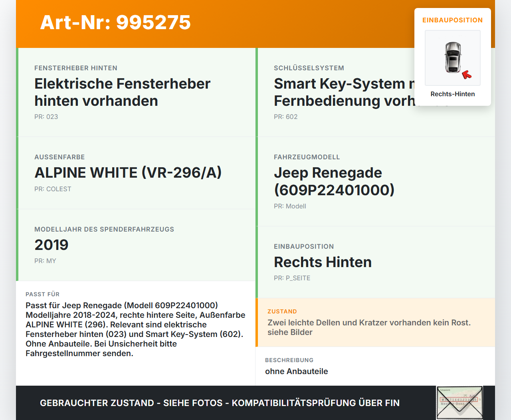Click the GEBRAUCHTER ZUSTAND footer banner text
This screenshot has height=420, width=511.
220,403
